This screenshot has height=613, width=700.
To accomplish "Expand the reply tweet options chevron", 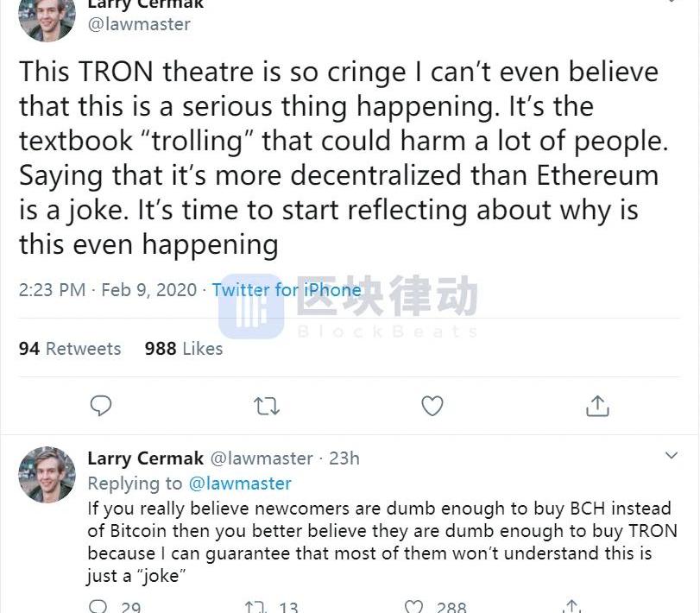I will [671, 455].
